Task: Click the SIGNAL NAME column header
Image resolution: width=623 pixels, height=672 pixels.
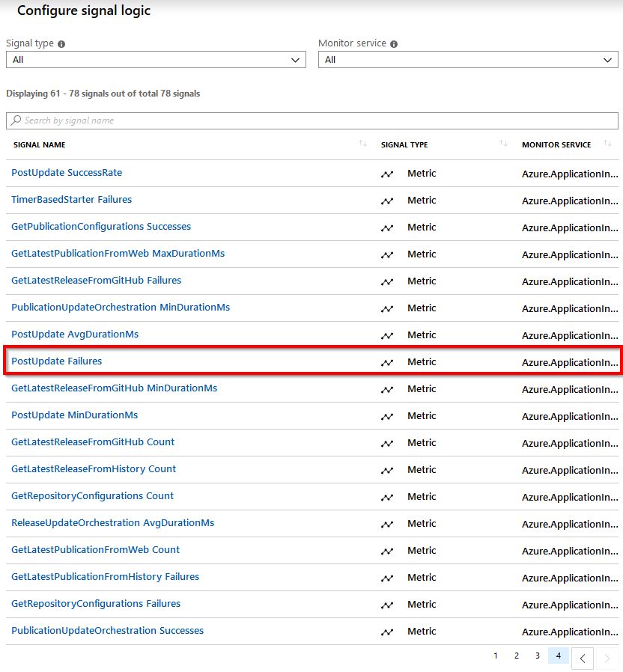Action: (x=40, y=145)
